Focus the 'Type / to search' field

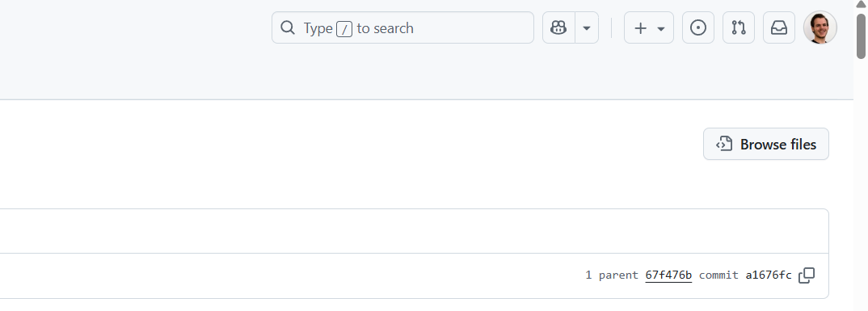[402, 27]
